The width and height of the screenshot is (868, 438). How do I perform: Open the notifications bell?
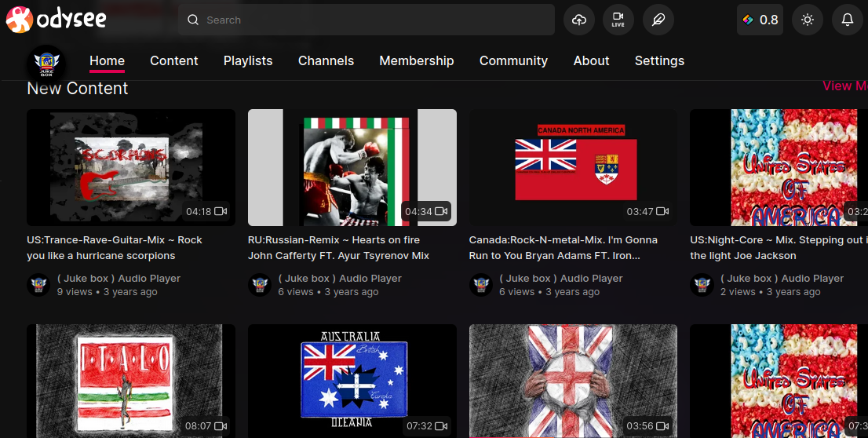[x=848, y=20]
